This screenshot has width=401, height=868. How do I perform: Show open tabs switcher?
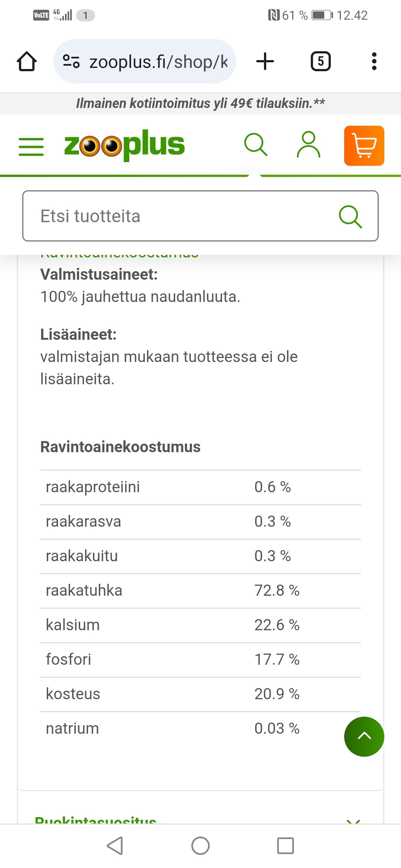point(320,62)
